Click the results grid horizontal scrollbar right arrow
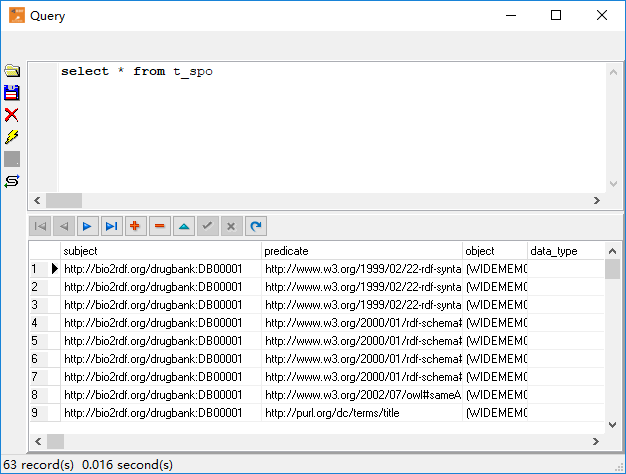This screenshot has height=474, width=626. pyautogui.click(x=596, y=441)
